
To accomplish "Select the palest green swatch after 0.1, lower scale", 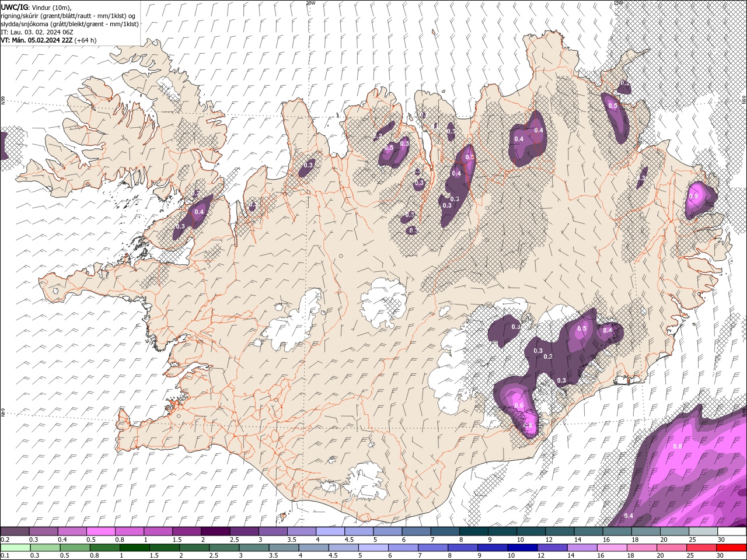I will point(16,548).
